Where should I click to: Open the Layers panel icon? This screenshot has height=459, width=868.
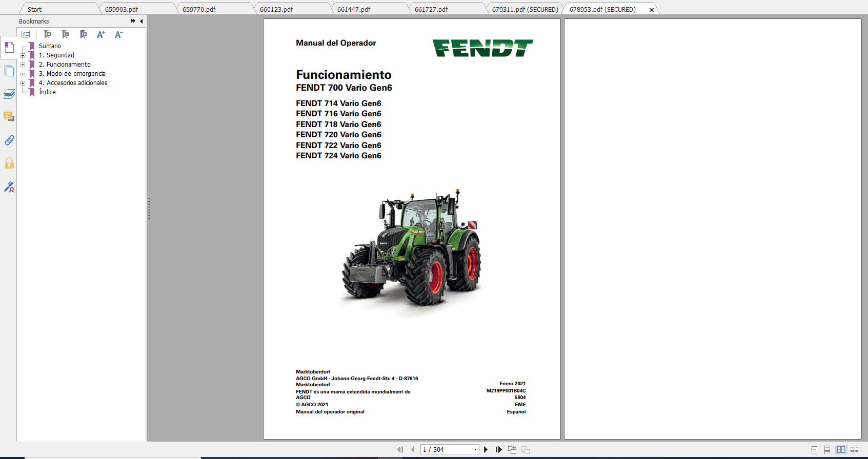tap(9, 94)
